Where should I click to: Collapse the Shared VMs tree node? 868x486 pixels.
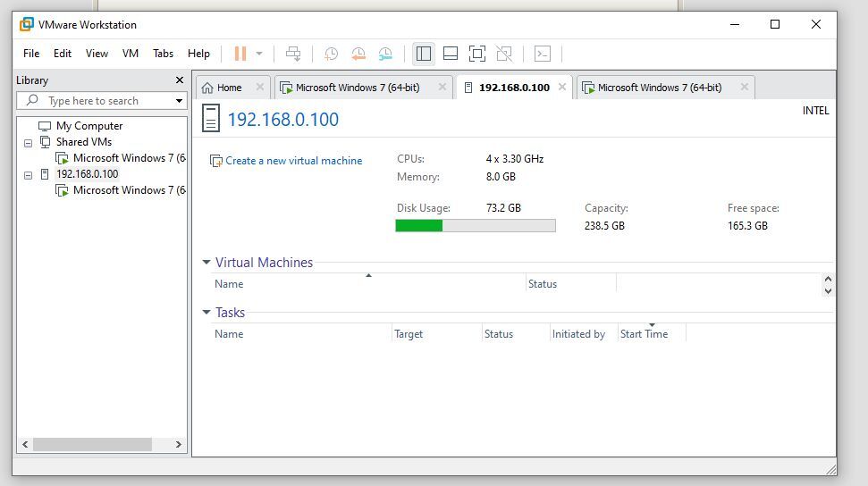pos(28,143)
